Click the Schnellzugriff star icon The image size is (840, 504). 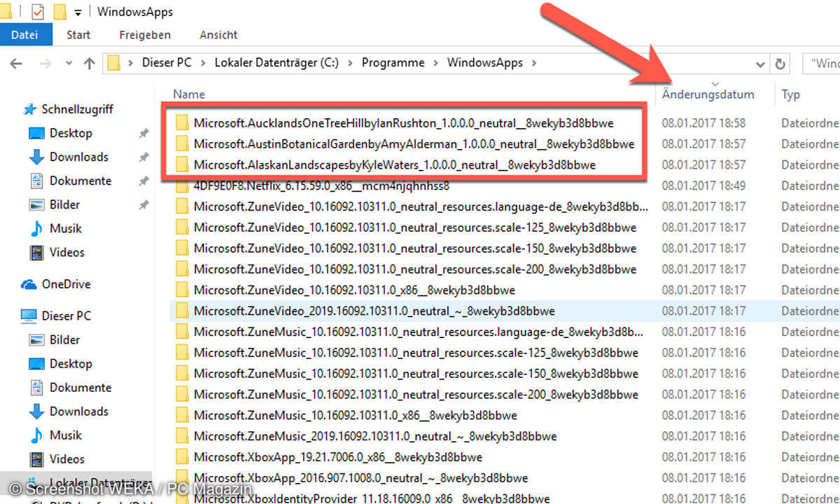(29, 109)
